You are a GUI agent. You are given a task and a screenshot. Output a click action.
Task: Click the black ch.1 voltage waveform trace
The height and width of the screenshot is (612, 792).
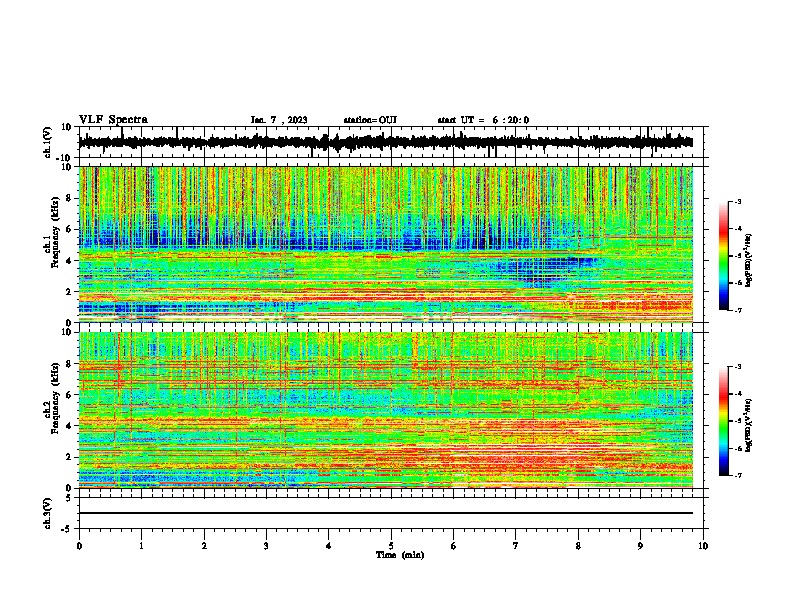point(385,142)
